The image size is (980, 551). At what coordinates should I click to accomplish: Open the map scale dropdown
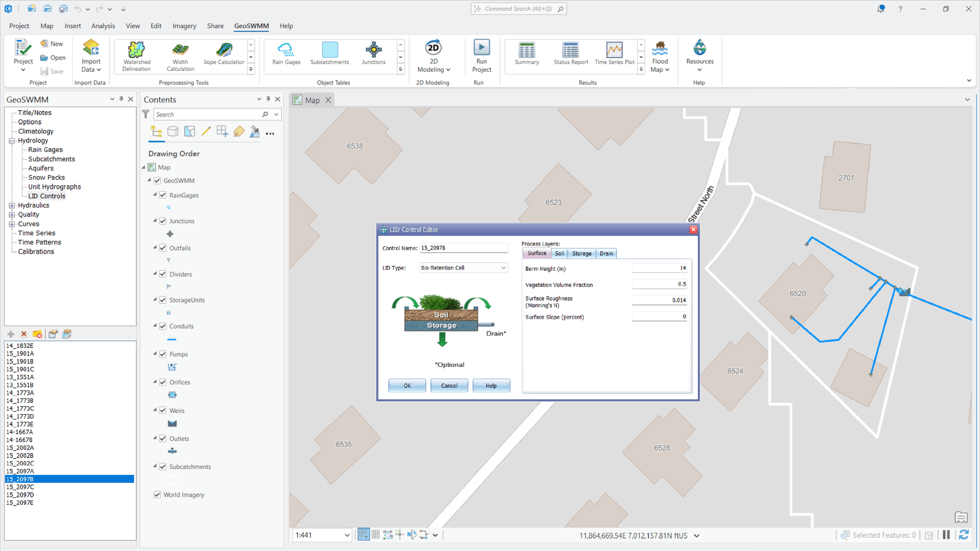347,535
